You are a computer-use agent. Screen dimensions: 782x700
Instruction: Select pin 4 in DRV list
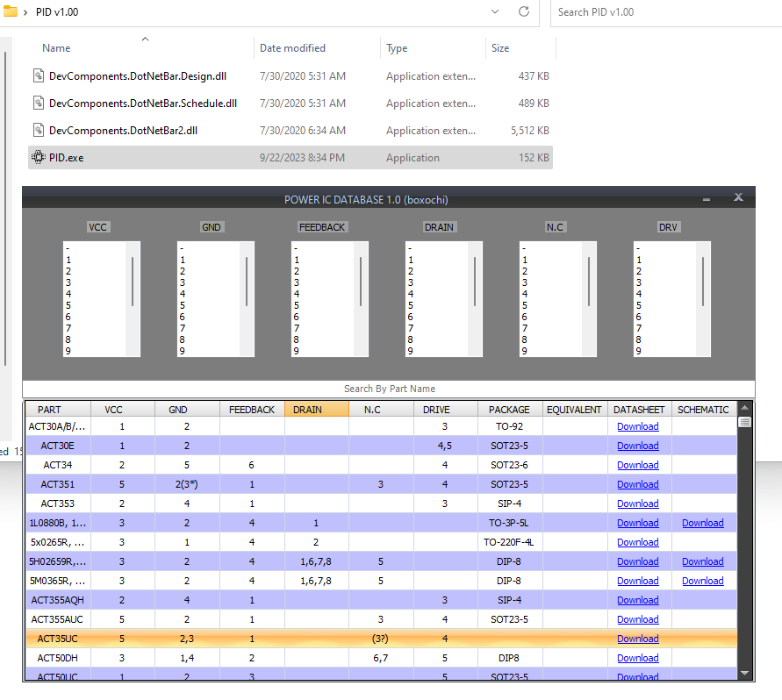639,294
